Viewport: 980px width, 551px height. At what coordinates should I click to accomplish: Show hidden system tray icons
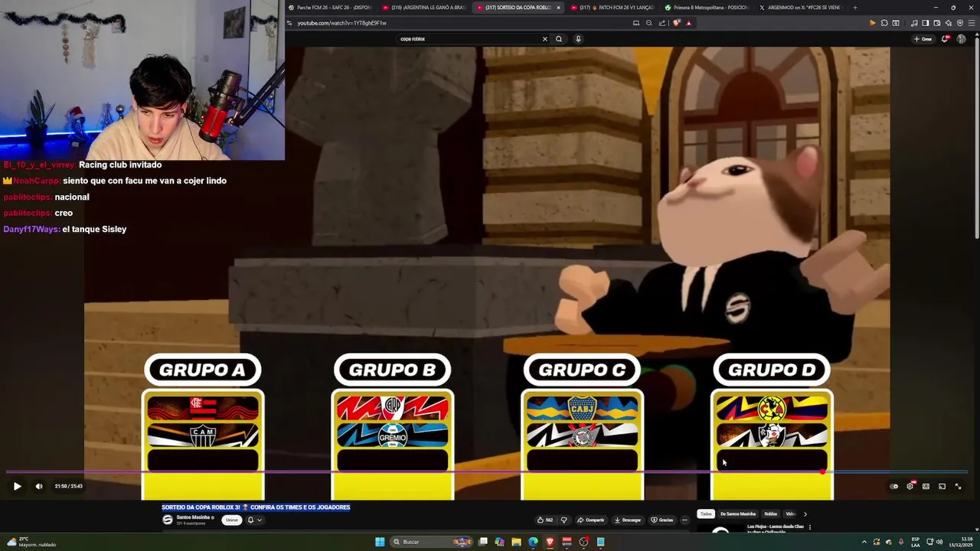click(x=864, y=542)
